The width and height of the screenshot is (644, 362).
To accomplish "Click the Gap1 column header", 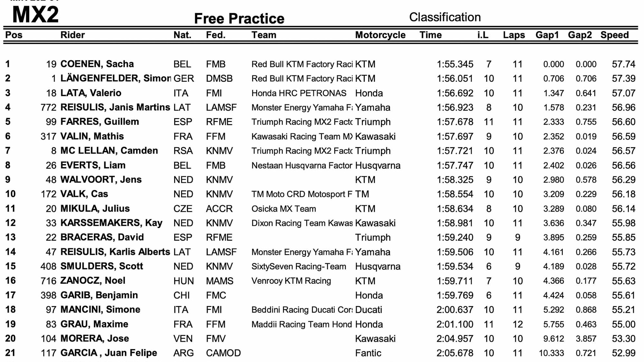I will point(547,35).
